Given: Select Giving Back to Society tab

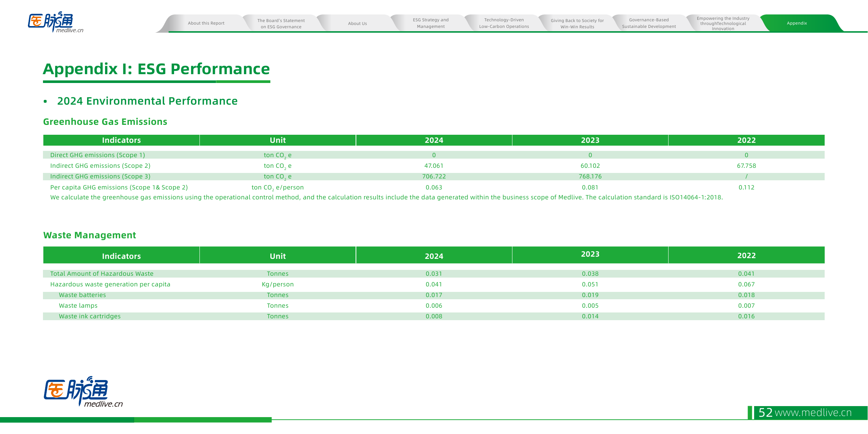Looking at the screenshot, I should pos(577,23).
